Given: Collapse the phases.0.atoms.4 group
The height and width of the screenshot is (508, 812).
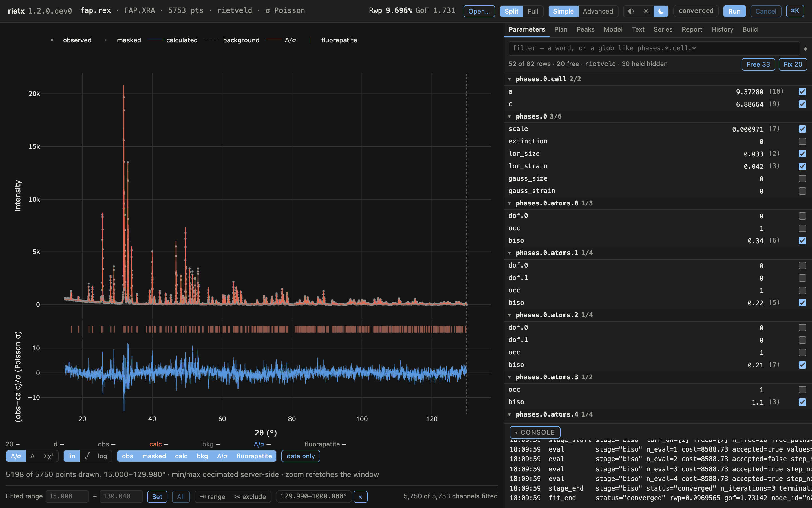Looking at the screenshot, I should point(509,415).
